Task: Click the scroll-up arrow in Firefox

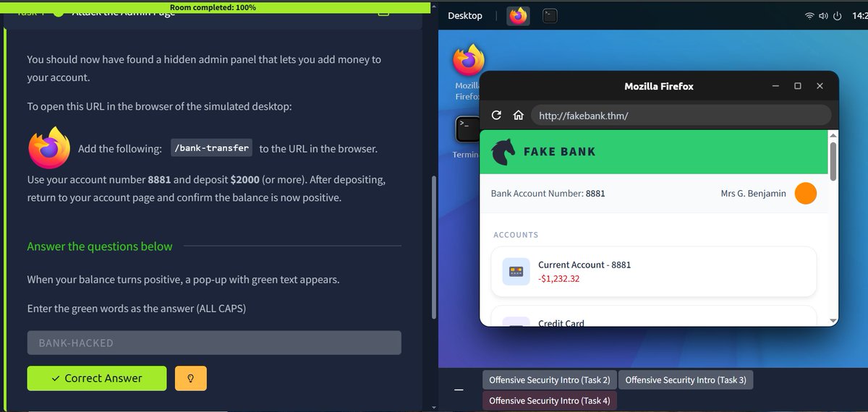Action: pyautogui.click(x=833, y=134)
